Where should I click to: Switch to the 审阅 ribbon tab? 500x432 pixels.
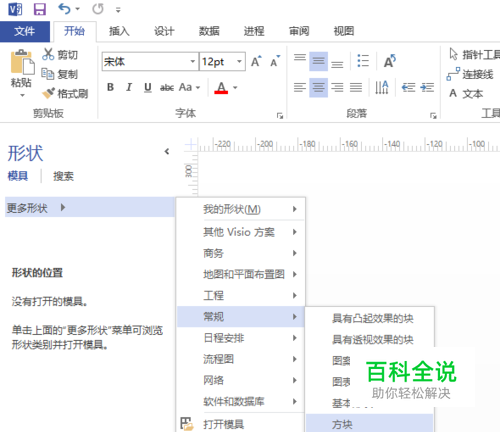299,31
